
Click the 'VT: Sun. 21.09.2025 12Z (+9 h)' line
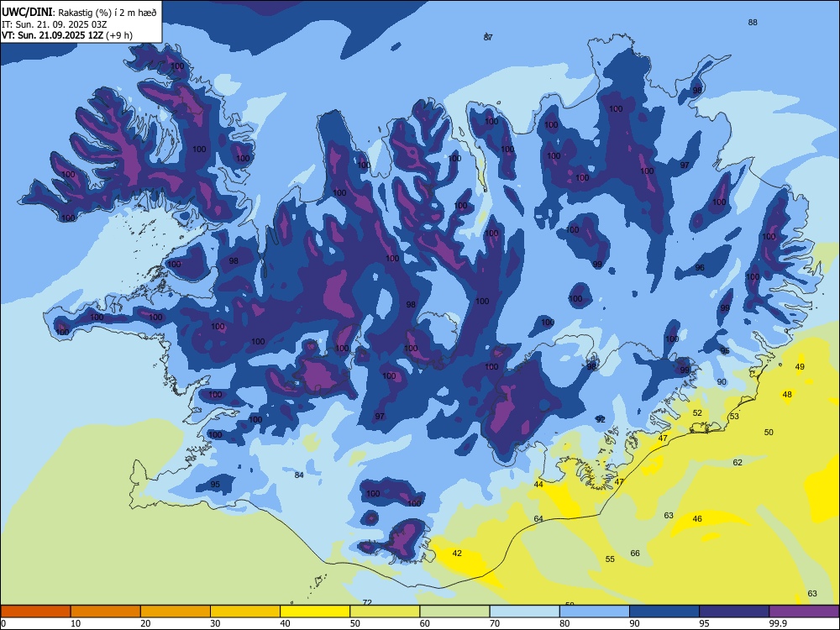(x=67, y=35)
